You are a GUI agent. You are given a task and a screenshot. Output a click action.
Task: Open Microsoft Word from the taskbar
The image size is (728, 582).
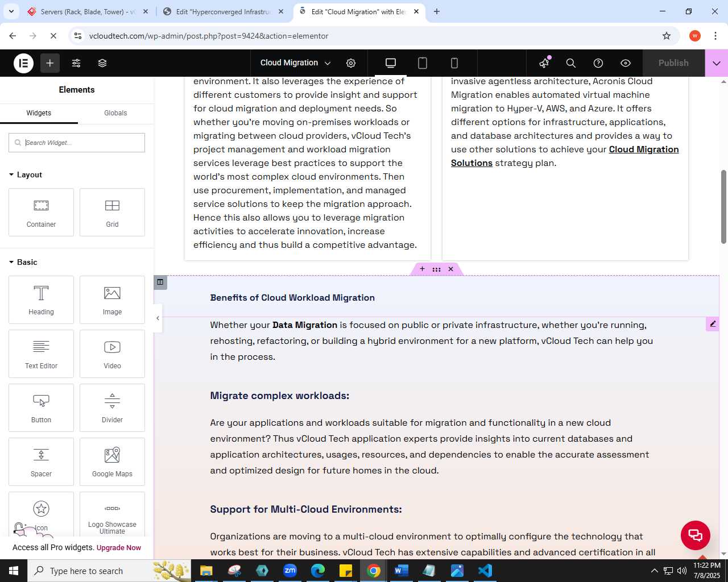[401, 571]
